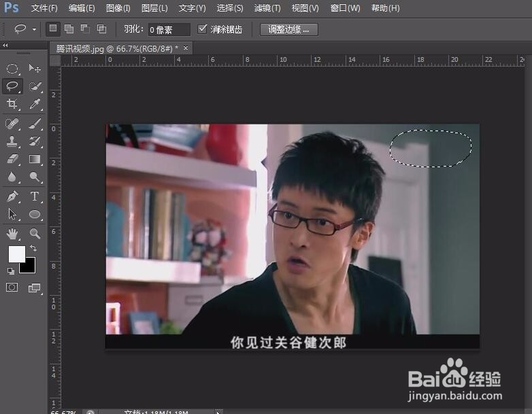Open the 视图(V) menu
Viewport: 532px width, 414px height.
305,7
